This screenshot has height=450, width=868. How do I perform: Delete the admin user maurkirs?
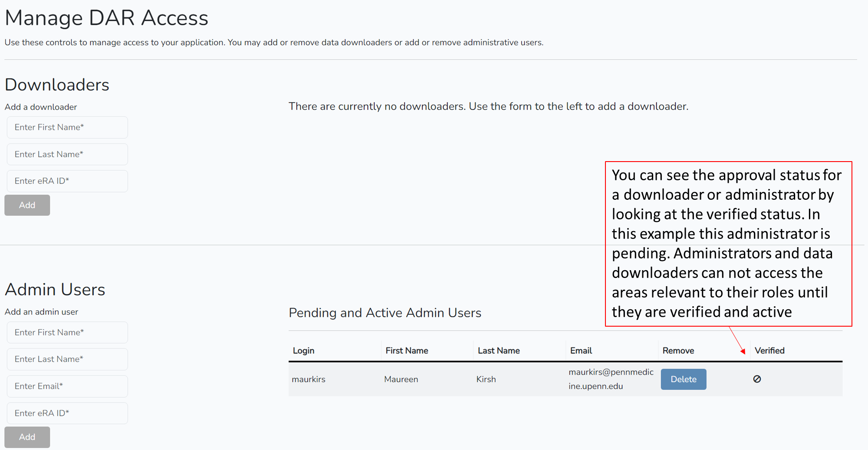pos(683,379)
